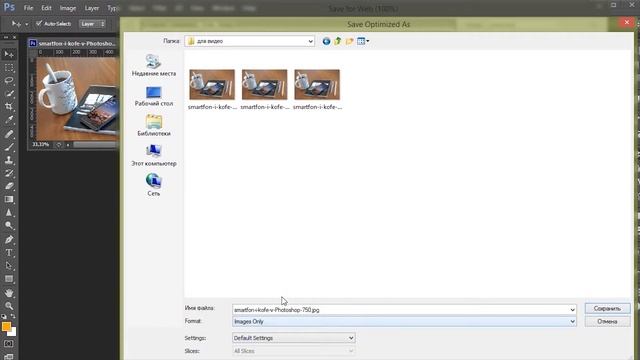Select the Gradient tool

click(9, 199)
